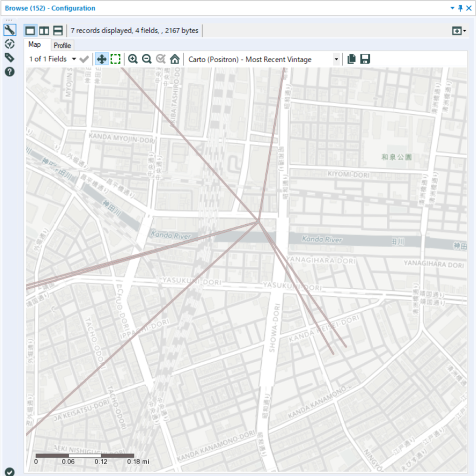This screenshot has height=476, width=476.
Task: Switch to stacked horizontal split view
Action: pyautogui.click(x=58, y=31)
